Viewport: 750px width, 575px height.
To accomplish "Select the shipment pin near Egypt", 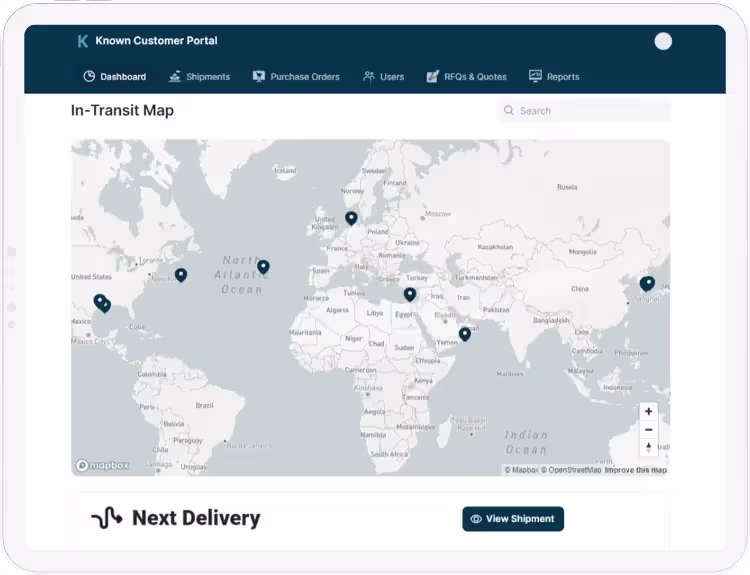I will [x=409, y=294].
